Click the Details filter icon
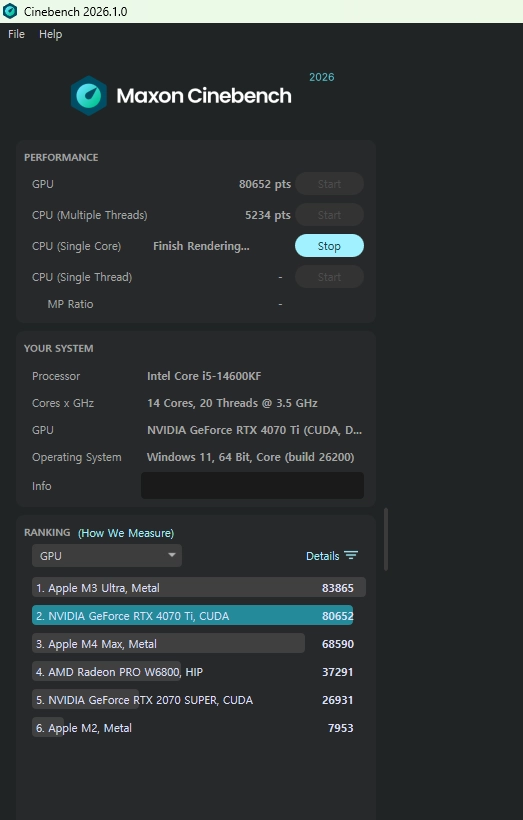This screenshot has width=523, height=820. click(351, 555)
